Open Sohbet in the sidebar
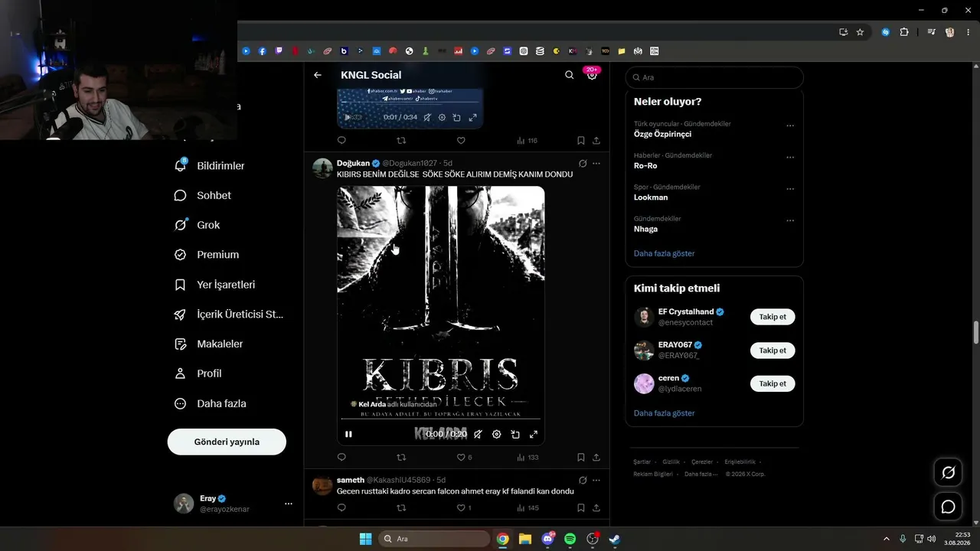This screenshot has height=551, width=980. (204, 195)
